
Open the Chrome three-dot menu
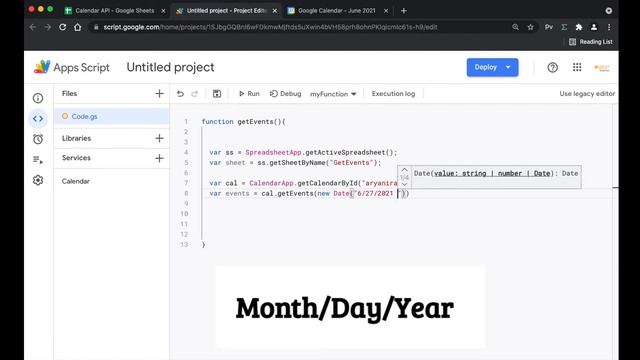pyautogui.click(x=609, y=27)
